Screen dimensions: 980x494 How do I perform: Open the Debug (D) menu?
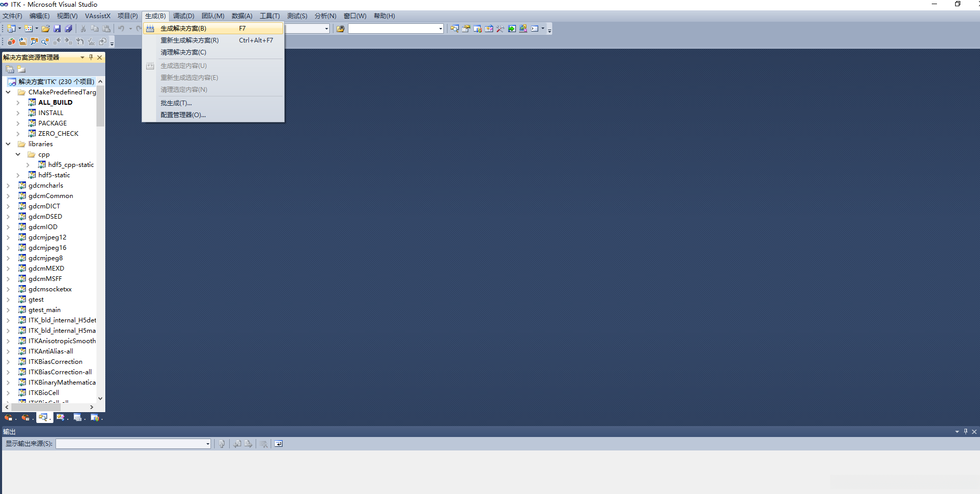click(184, 16)
